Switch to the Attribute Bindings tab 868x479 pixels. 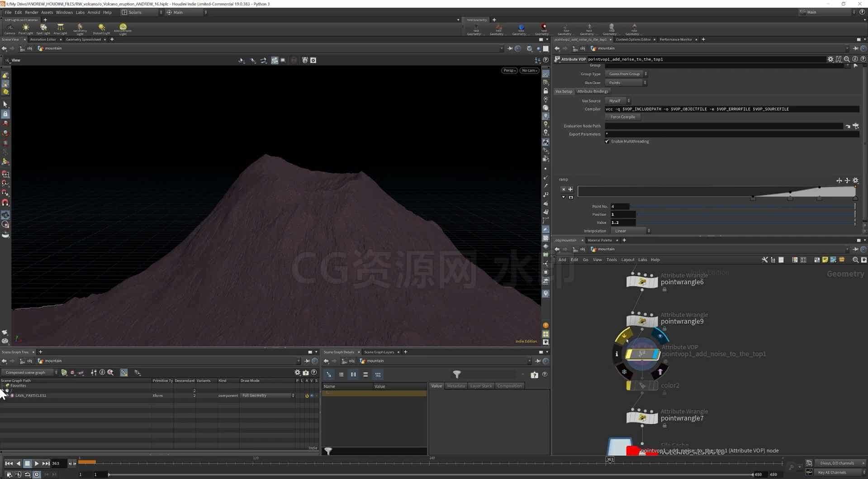(593, 91)
